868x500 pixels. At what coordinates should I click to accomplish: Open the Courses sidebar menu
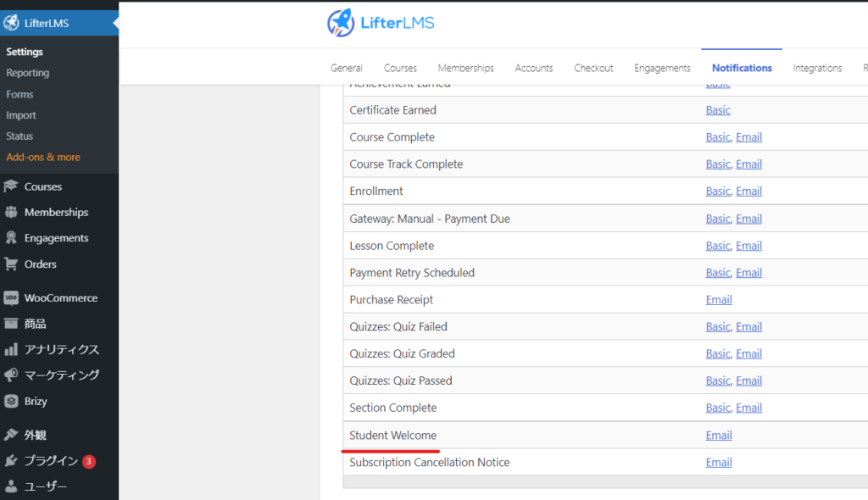pyautogui.click(x=43, y=186)
